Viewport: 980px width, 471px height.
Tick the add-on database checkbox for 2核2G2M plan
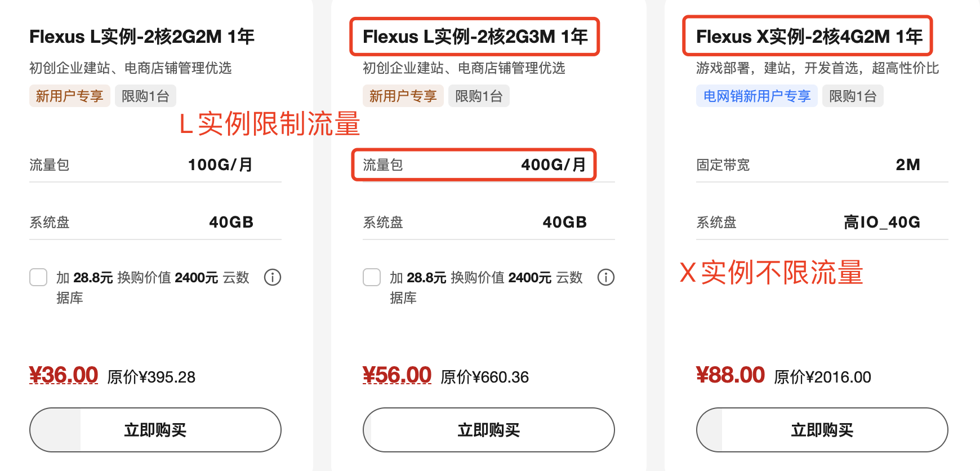38,277
